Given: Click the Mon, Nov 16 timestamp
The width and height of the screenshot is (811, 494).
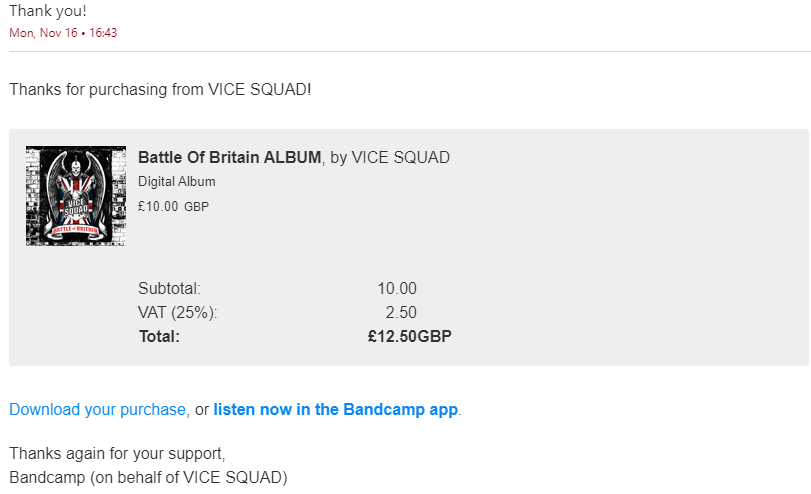Looking at the screenshot, I should tap(63, 32).
